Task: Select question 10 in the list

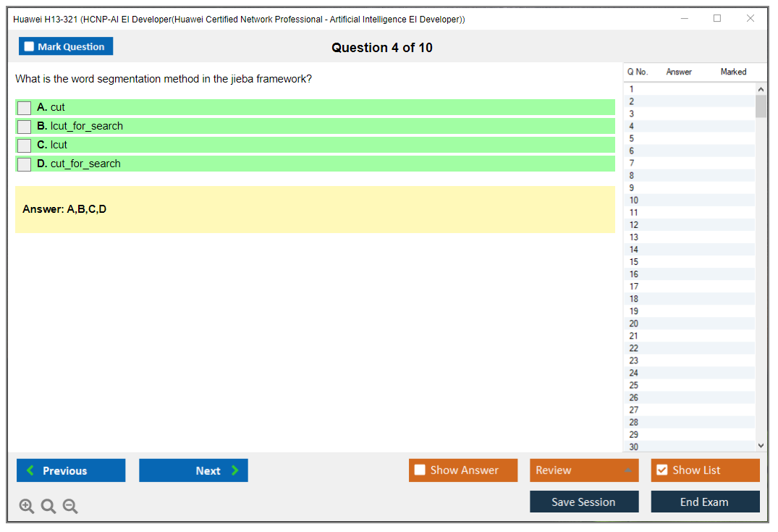Action: coord(634,200)
